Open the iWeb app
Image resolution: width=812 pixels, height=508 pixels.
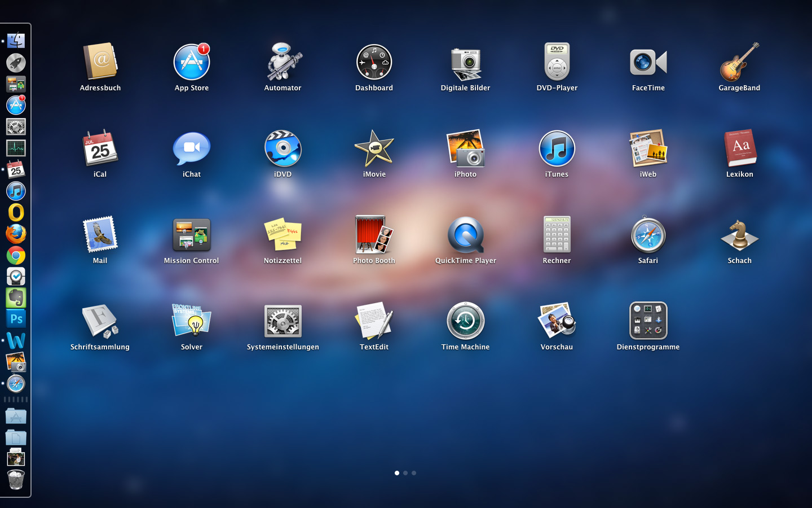648,148
